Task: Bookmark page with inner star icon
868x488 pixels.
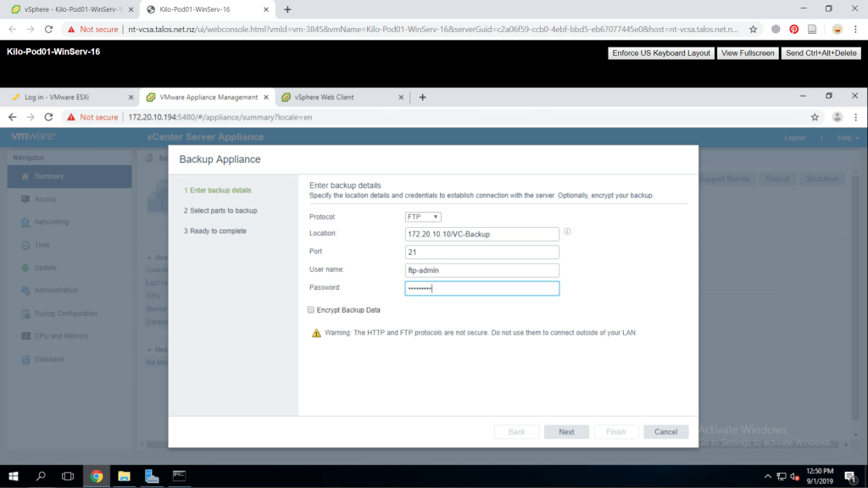Action: pos(815,117)
